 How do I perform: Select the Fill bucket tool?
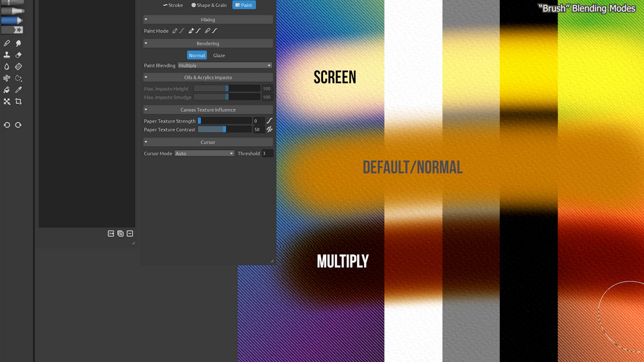click(x=6, y=90)
